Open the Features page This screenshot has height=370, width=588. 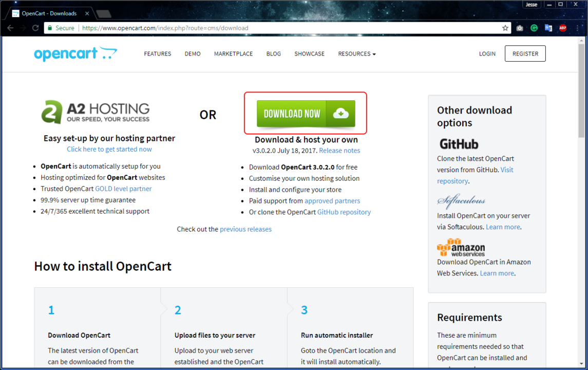pos(158,53)
